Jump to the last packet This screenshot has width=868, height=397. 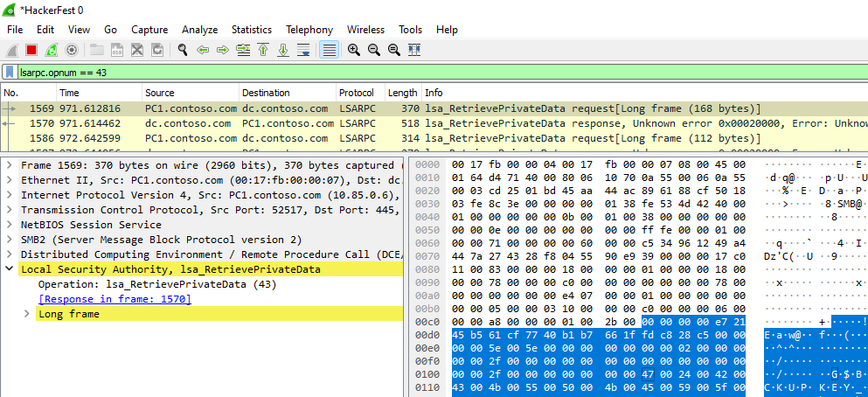(x=283, y=50)
